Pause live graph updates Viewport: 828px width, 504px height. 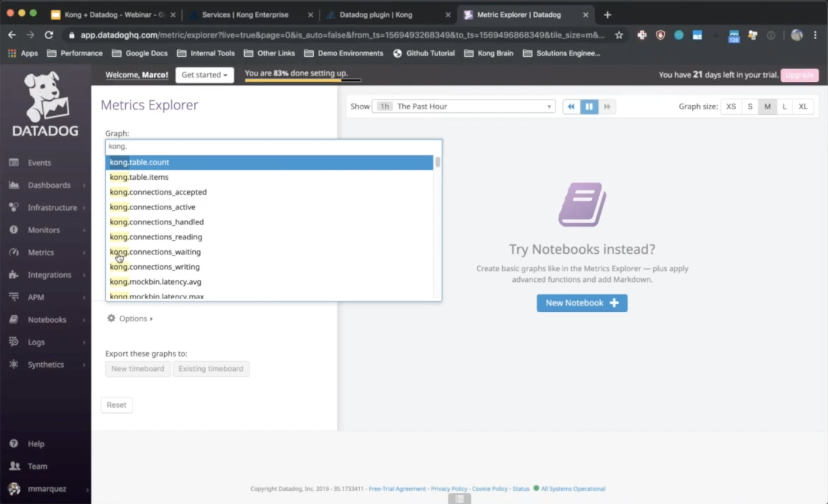tap(589, 106)
